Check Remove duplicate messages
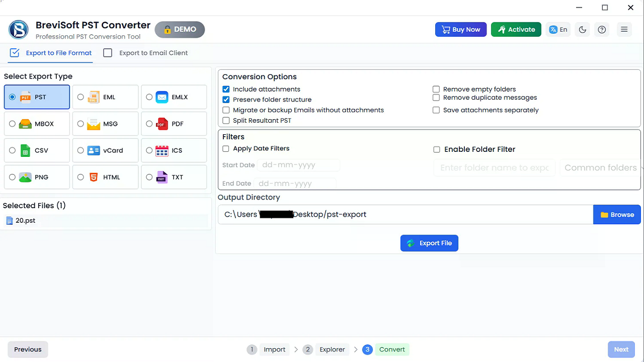This screenshot has height=362, width=644. (436, 98)
